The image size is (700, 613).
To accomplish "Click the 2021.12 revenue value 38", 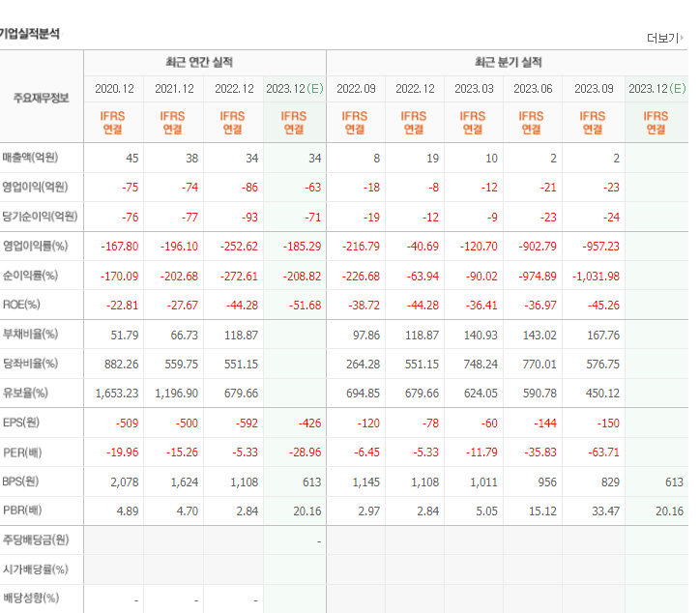I will point(192,159).
